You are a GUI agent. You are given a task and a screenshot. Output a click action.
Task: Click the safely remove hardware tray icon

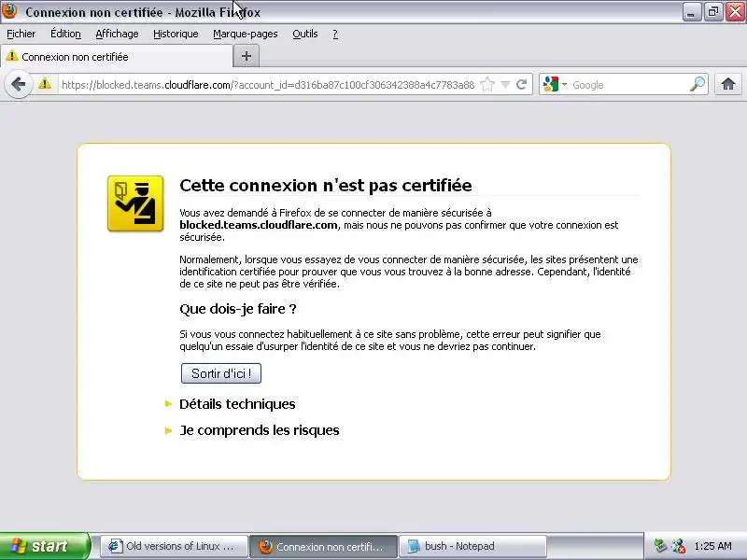pyautogui.click(x=660, y=546)
